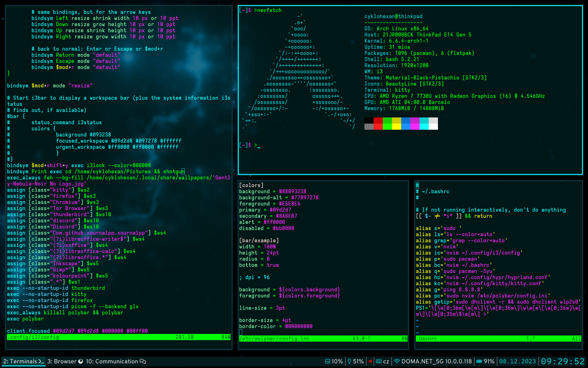Click the 08.12.2023 date module

click(x=517, y=361)
